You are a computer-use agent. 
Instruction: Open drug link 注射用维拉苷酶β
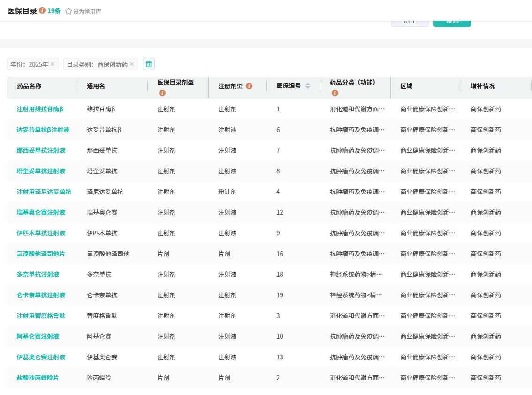[40, 109]
